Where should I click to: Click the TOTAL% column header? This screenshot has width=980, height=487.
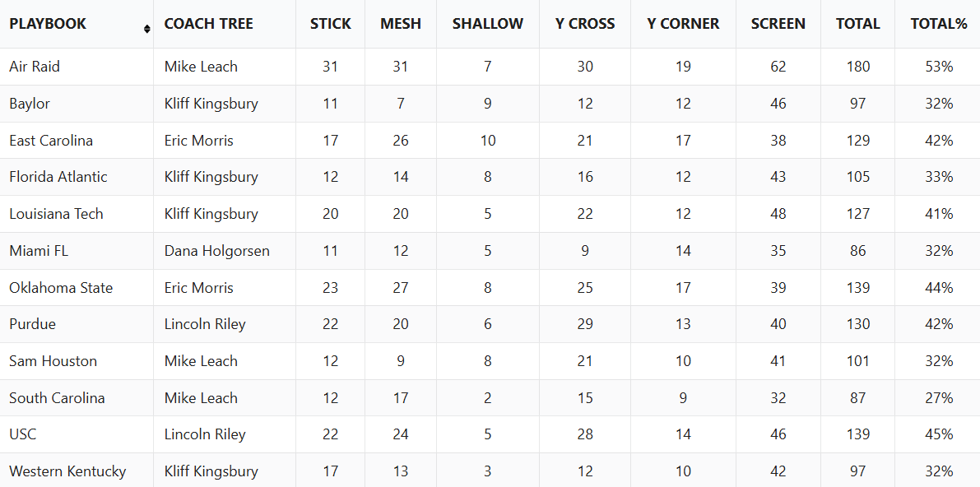point(939,25)
